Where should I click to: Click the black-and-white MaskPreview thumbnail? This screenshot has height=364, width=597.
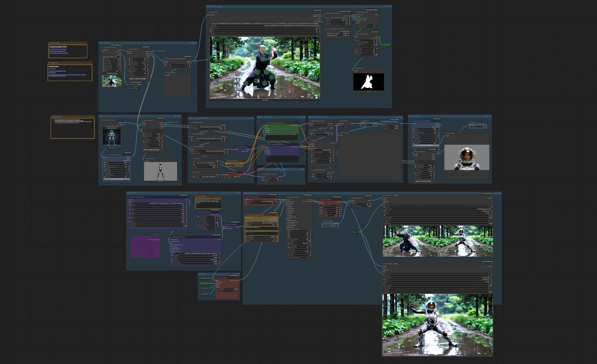pyautogui.click(x=368, y=82)
